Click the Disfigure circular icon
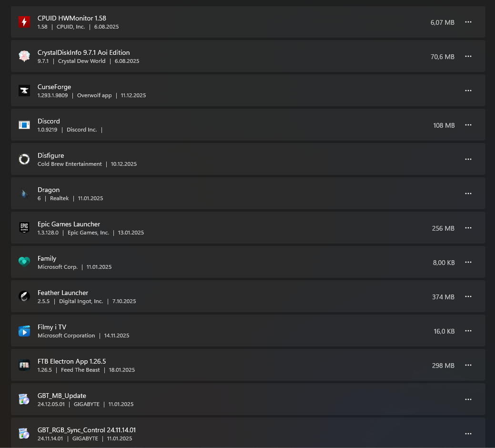Screen dimensions: 495x448 tap(24, 159)
